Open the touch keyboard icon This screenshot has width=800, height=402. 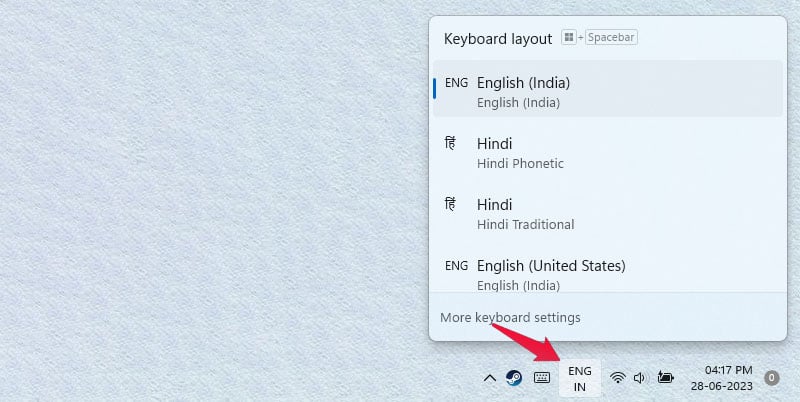pos(542,378)
